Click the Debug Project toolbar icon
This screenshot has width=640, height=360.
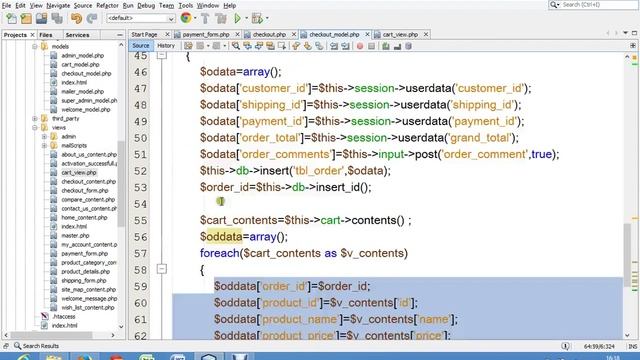[x=257, y=18]
